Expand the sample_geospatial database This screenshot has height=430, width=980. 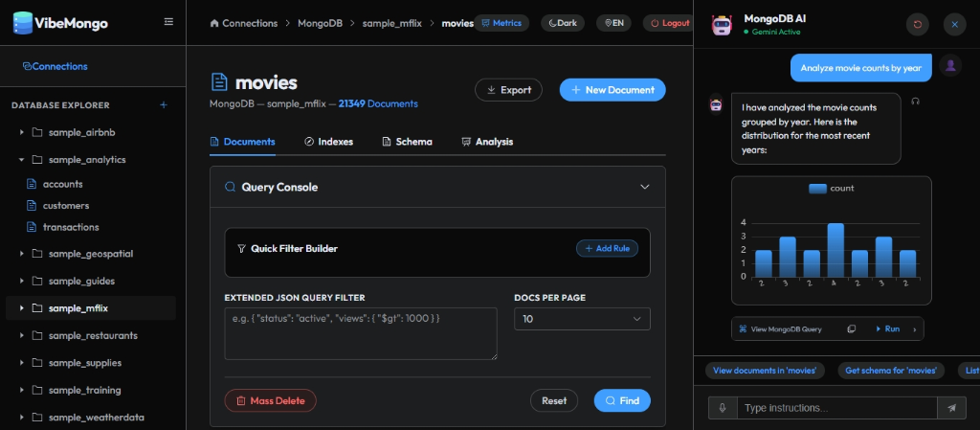pos(22,254)
